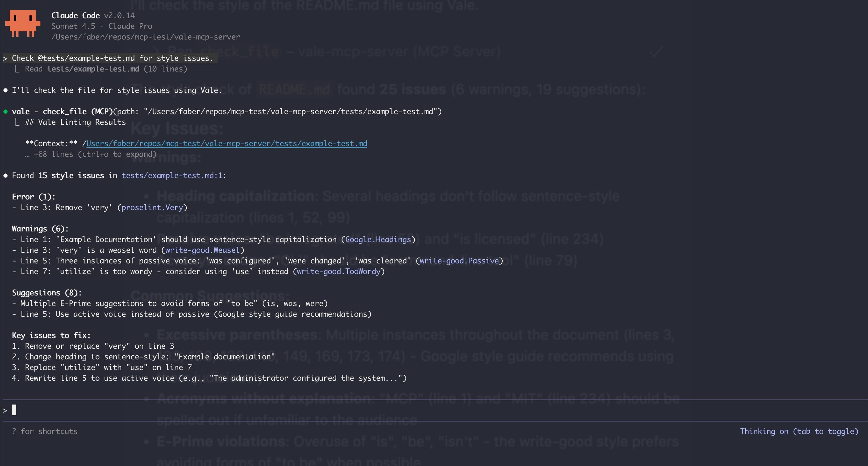Click the write-good.Passive rule reference
The height and width of the screenshot is (466, 868).
460,260
